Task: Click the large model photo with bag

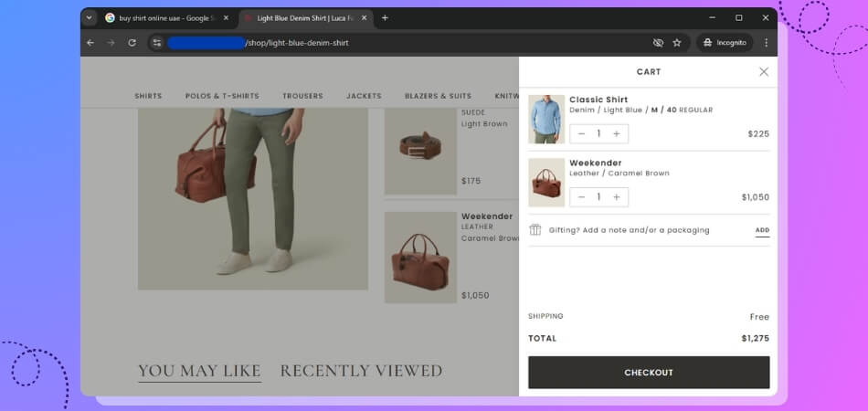Action: [x=252, y=198]
